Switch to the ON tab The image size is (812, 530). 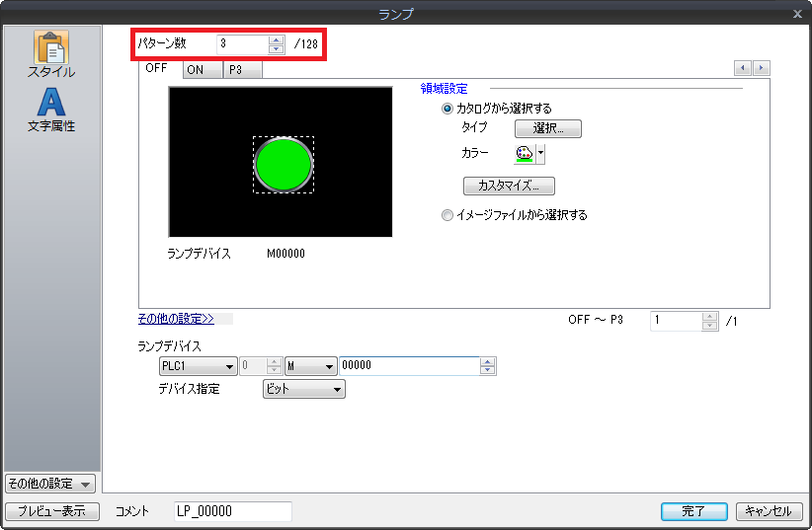click(x=195, y=70)
